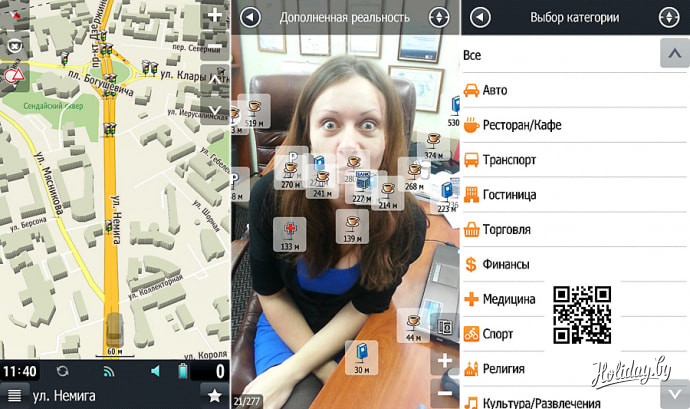Toggle the GPS signal indicator
Image resolution: width=690 pixels, height=409 pixels.
[107, 371]
